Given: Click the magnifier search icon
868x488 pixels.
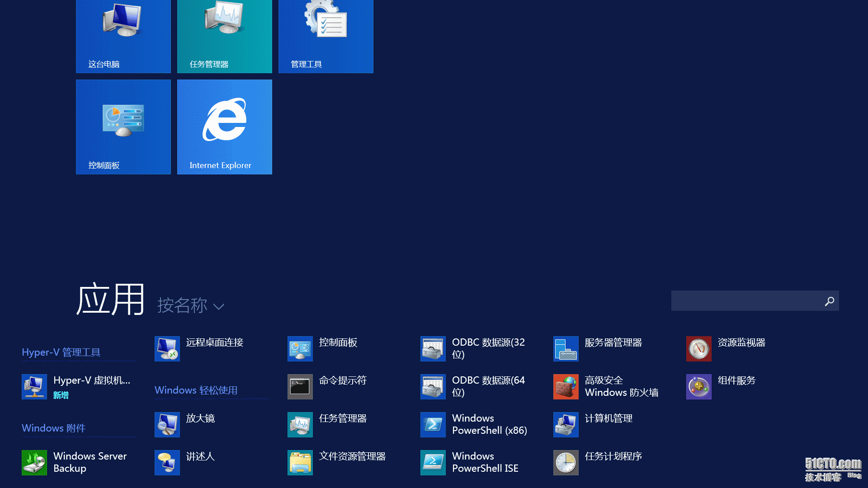Looking at the screenshot, I should (829, 301).
